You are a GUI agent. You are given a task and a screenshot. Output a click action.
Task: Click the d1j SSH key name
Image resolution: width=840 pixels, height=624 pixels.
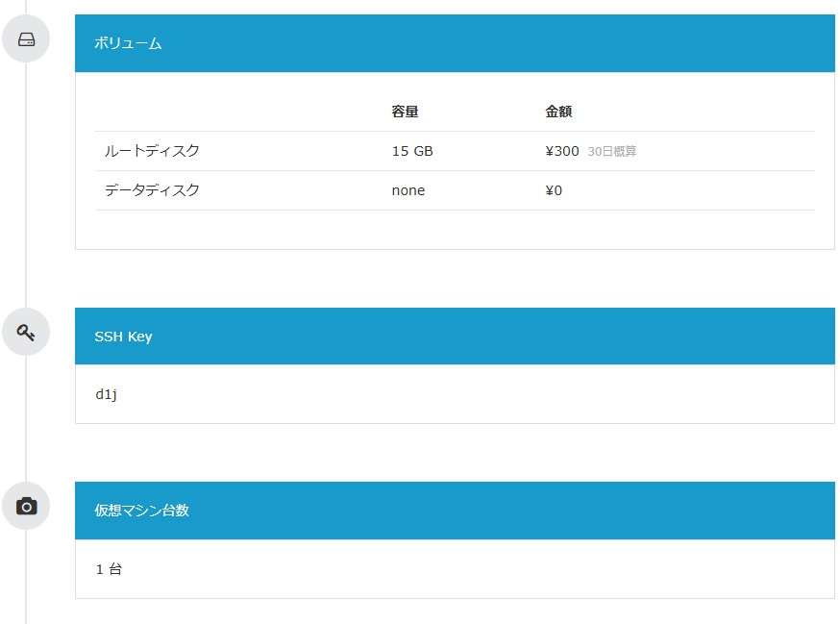(x=106, y=394)
